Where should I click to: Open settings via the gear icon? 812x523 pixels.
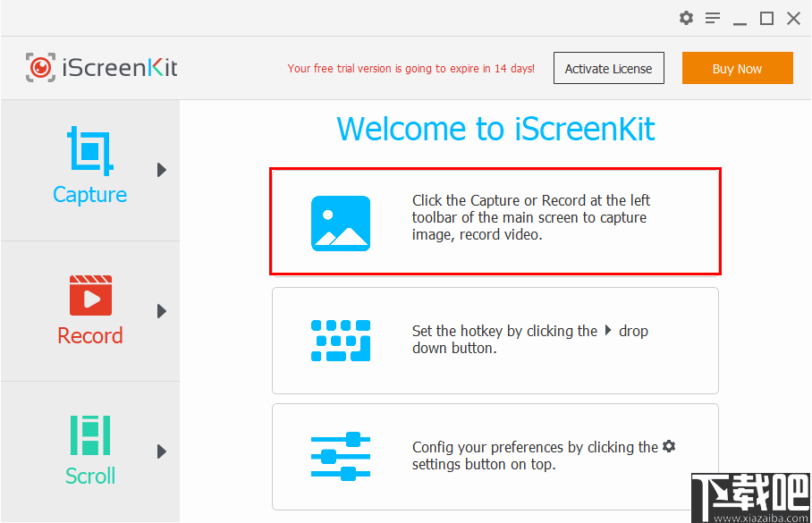pos(686,18)
